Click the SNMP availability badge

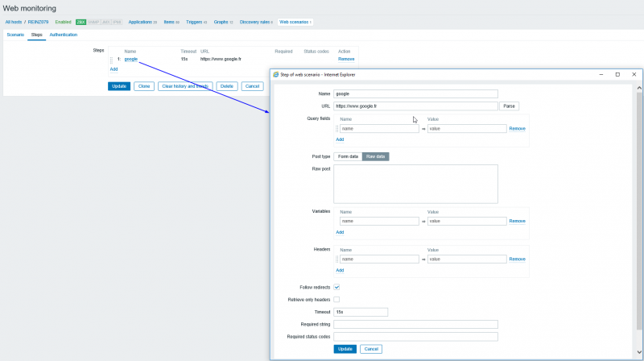93,23
